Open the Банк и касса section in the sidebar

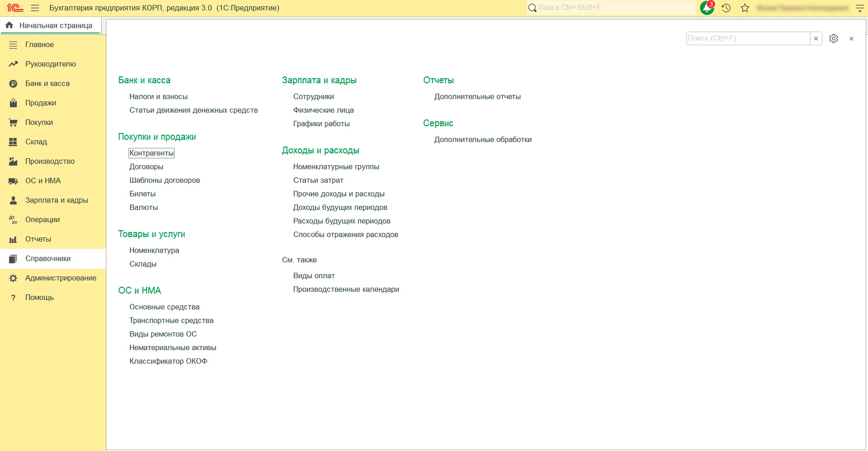click(47, 83)
